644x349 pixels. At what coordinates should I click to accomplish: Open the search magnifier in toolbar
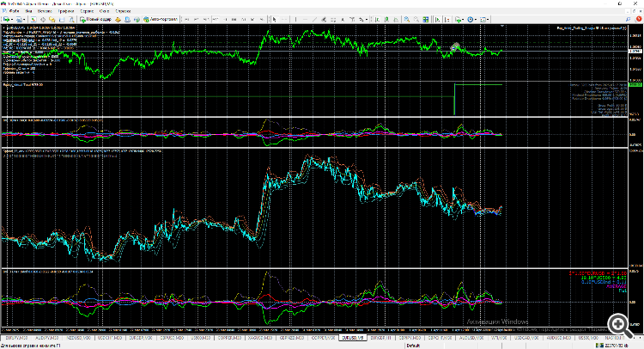point(629,19)
